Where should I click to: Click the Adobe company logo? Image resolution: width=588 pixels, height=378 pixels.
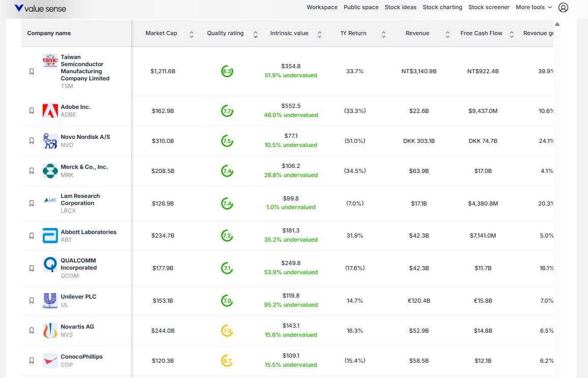[x=50, y=111]
